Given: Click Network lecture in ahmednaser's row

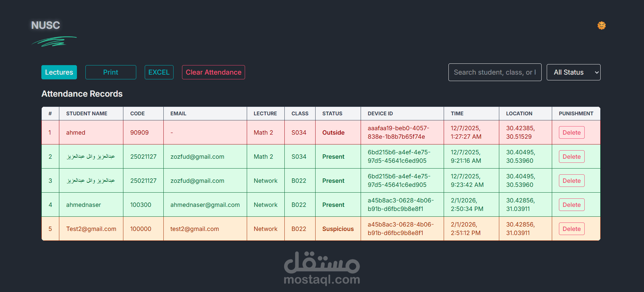Looking at the screenshot, I should (266, 205).
